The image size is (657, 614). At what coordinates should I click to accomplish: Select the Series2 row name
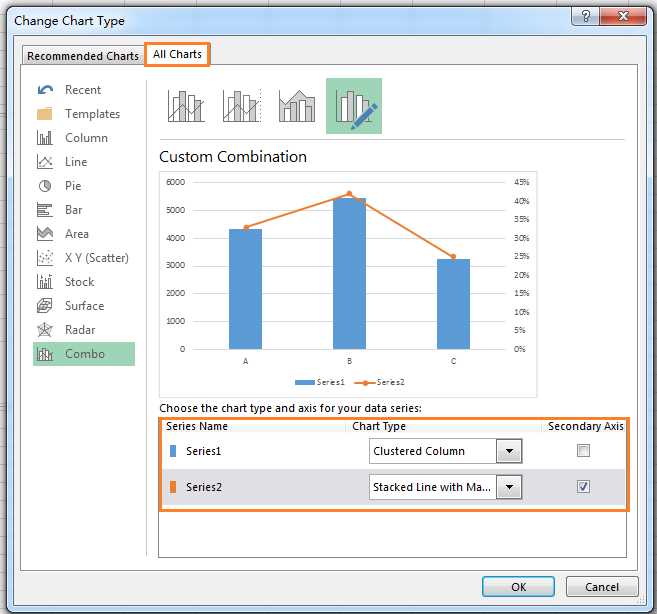[x=204, y=487]
